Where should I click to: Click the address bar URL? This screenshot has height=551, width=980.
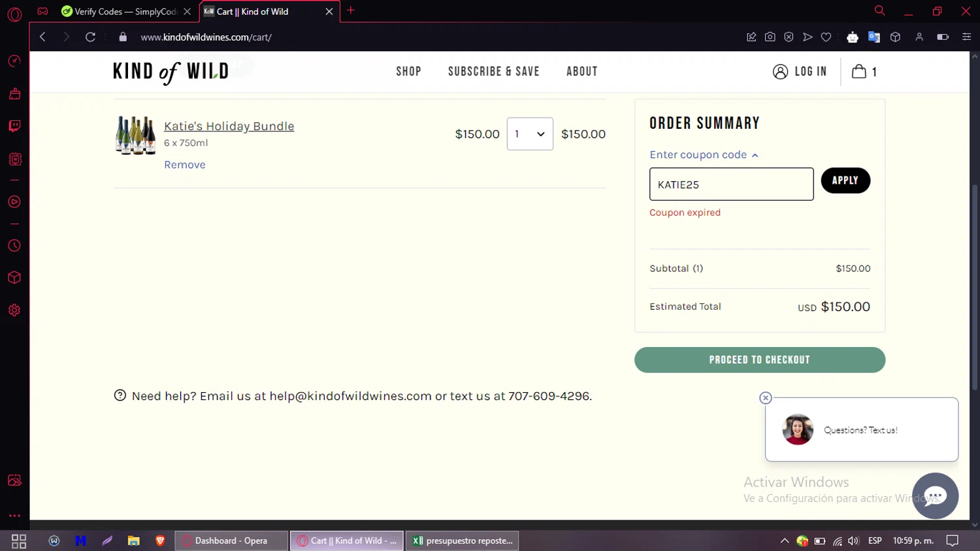(206, 37)
